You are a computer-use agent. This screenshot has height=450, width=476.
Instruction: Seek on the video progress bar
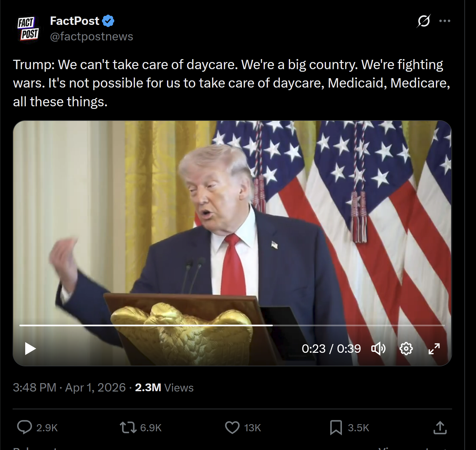232,325
